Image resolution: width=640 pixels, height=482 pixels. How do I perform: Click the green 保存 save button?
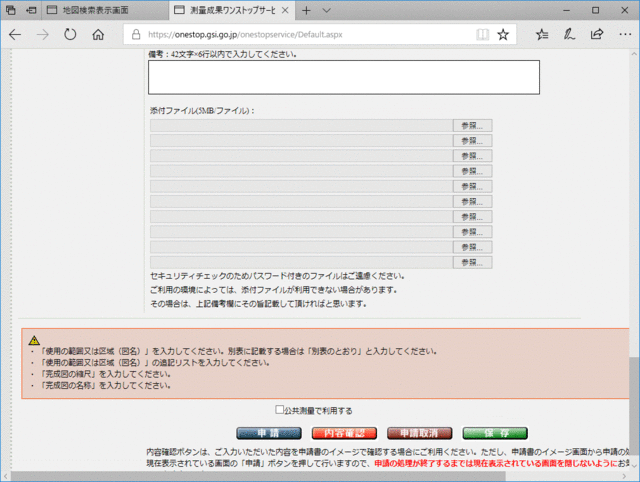click(495, 433)
